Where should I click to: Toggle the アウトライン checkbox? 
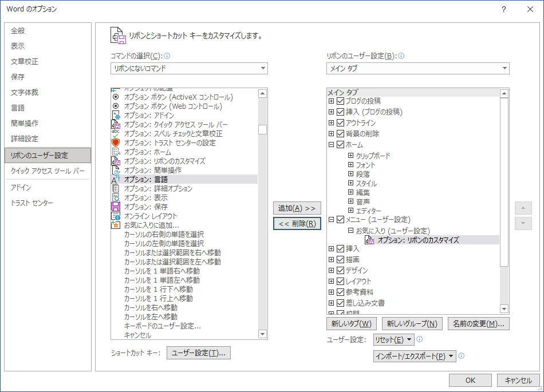click(x=340, y=122)
